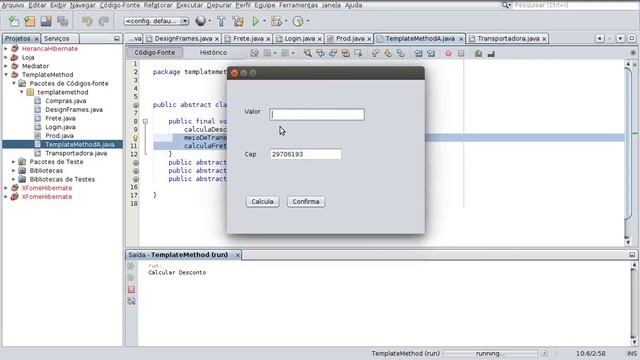
Task: Show the editor tabs list dropdown arrow
Action: (620, 38)
